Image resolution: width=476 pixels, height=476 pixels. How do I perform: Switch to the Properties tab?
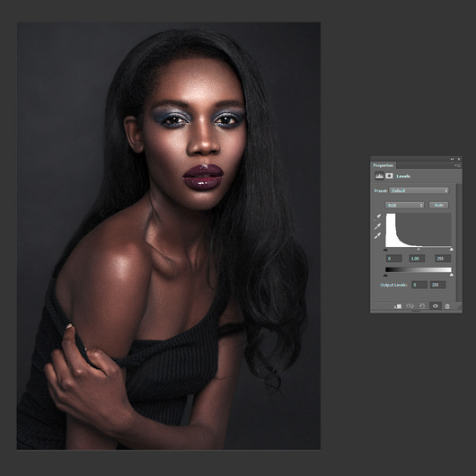coord(383,165)
